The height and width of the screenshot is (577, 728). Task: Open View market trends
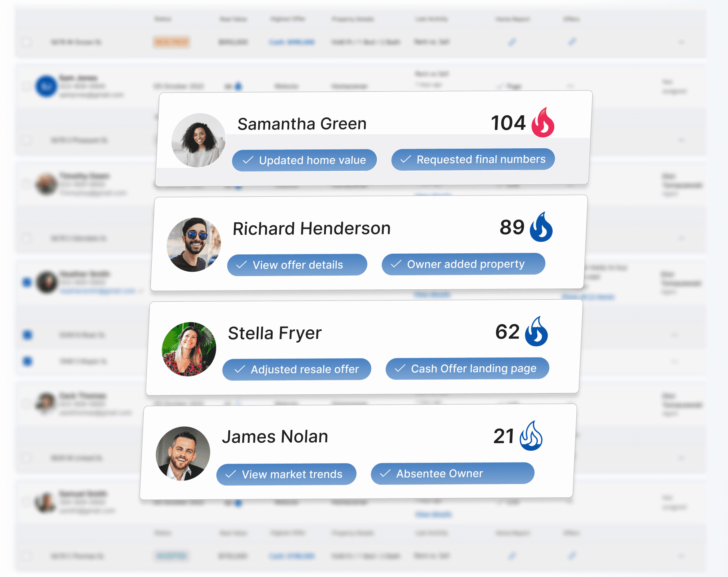(x=286, y=474)
